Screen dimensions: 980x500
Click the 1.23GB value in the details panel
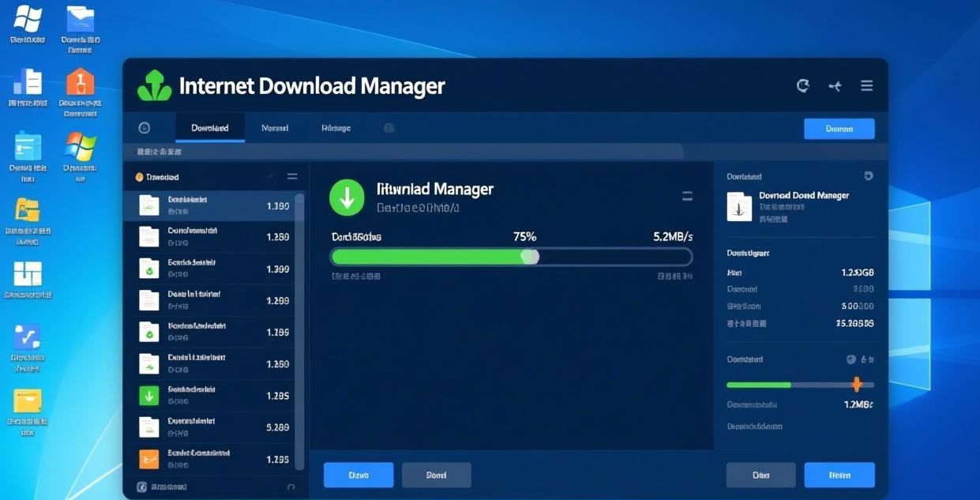pyautogui.click(x=858, y=273)
